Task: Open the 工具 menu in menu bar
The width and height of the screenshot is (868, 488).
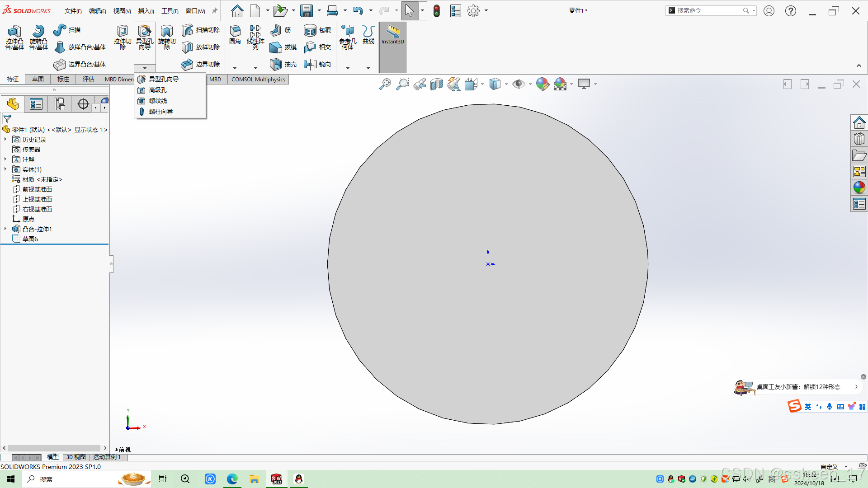Action: (170, 11)
